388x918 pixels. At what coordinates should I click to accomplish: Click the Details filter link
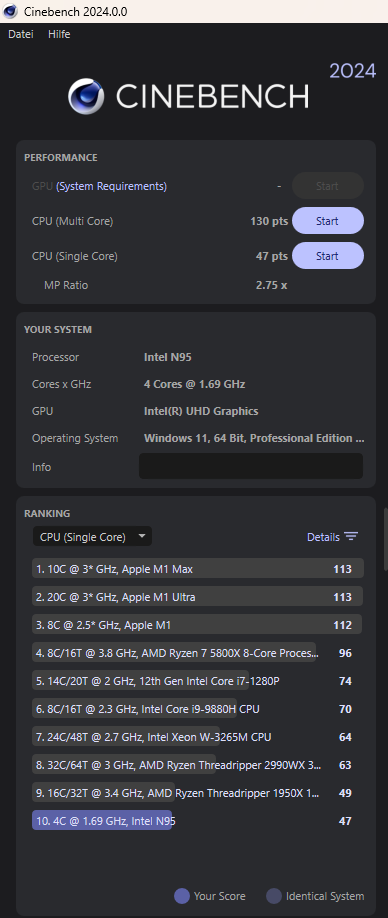coord(323,537)
